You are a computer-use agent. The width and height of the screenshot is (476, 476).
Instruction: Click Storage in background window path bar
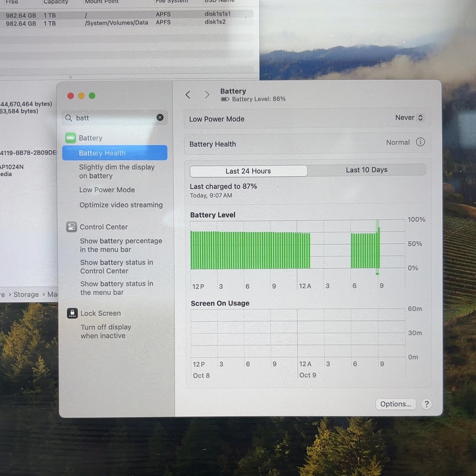(x=26, y=294)
